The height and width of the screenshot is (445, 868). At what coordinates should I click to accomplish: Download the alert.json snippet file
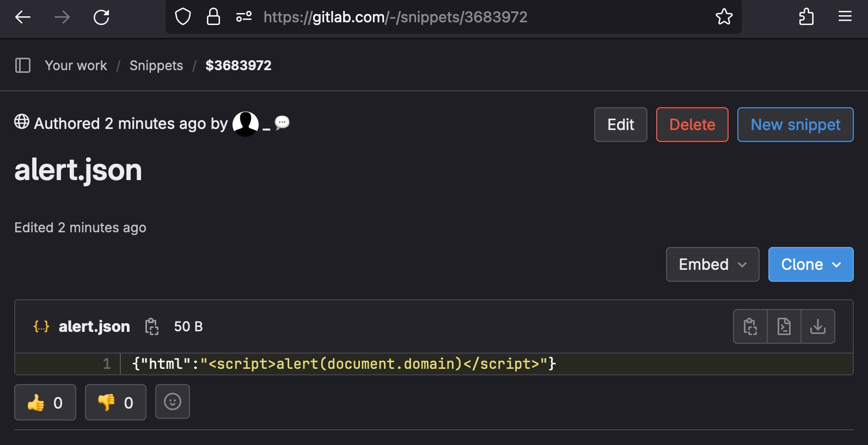[x=817, y=326]
